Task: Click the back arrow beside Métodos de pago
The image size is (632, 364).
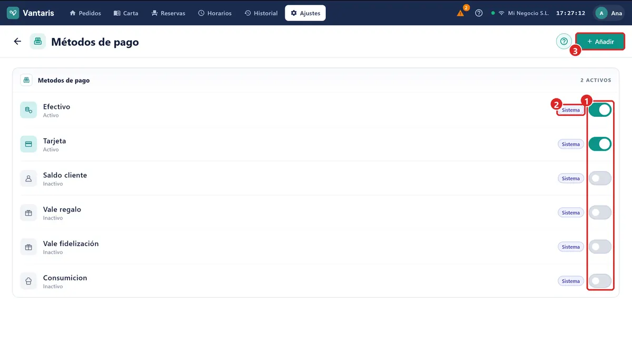Action: (17, 42)
